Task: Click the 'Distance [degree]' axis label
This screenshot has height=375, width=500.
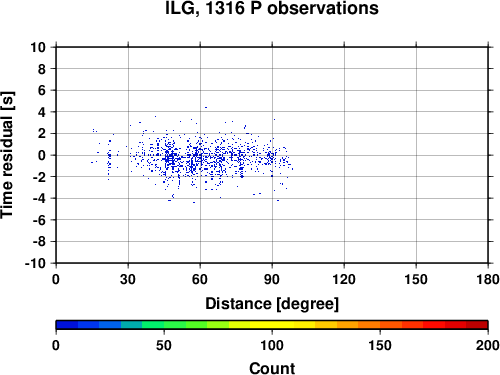Action: pyautogui.click(x=272, y=304)
